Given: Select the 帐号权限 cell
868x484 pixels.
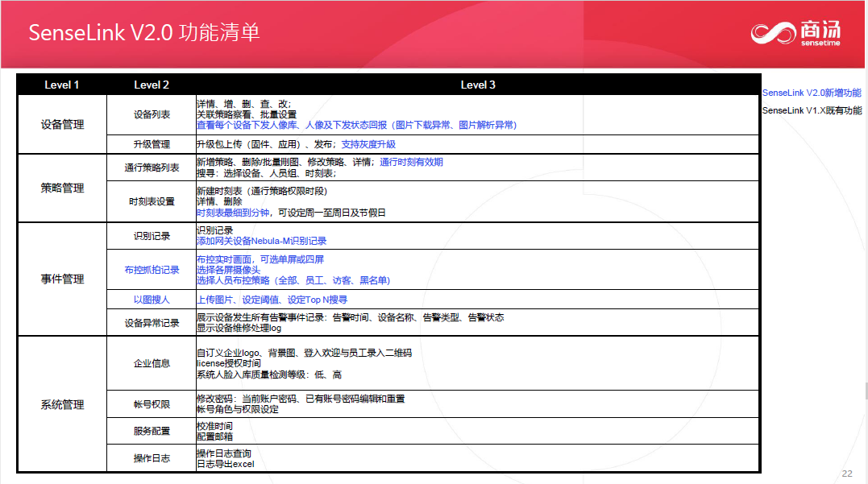Looking at the screenshot, I should tap(152, 404).
